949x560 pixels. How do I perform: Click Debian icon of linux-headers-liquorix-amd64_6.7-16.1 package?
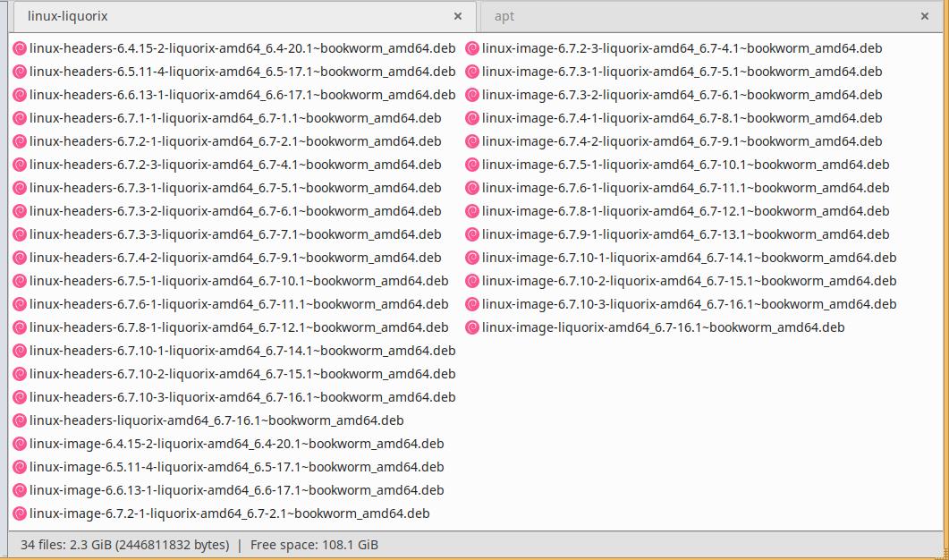20,420
